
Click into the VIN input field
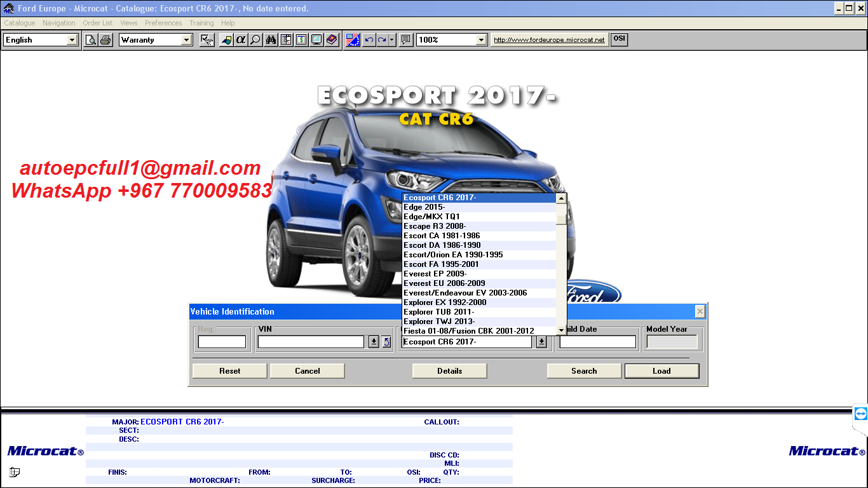click(311, 342)
